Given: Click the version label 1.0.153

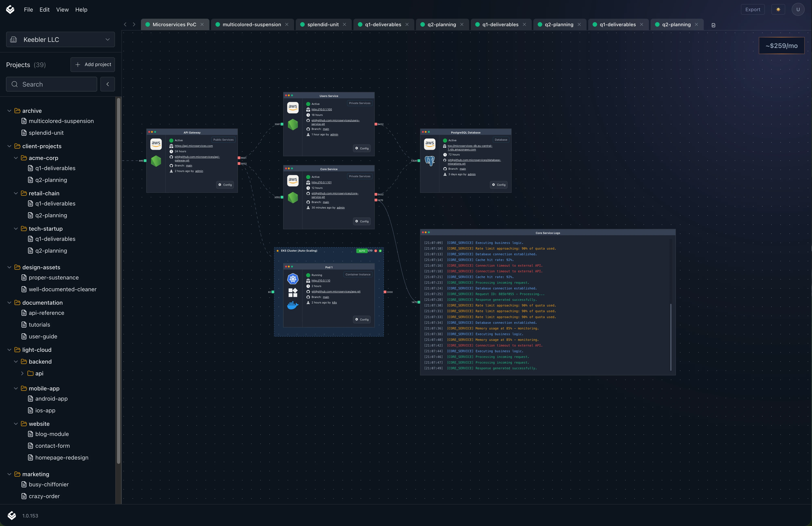Looking at the screenshot, I should pyautogui.click(x=30, y=516).
